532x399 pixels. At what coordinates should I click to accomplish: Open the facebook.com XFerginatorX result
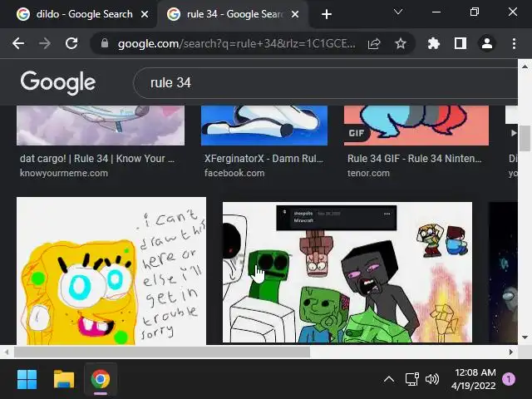click(x=264, y=159)
